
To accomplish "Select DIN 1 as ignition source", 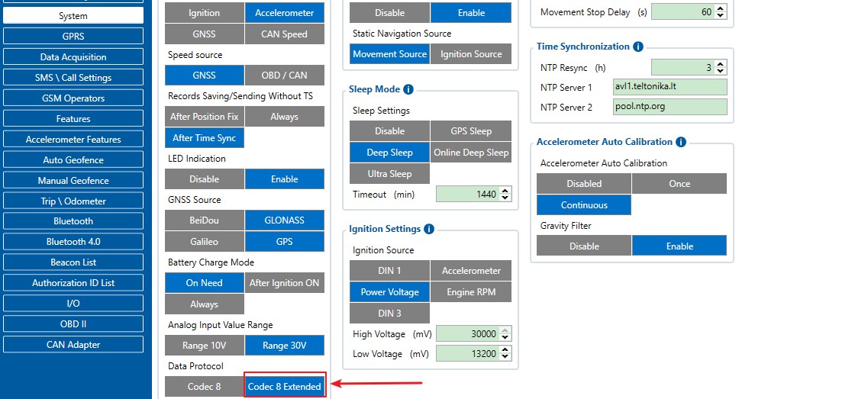I will 389,271.
